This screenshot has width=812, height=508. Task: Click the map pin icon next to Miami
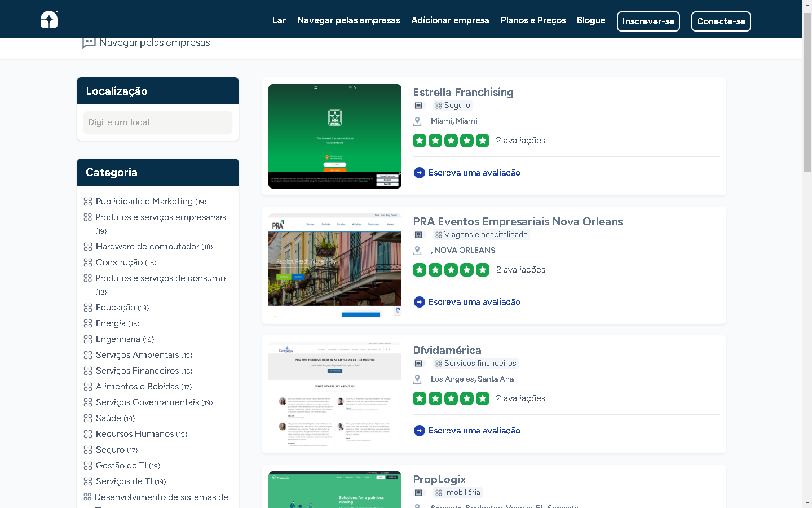click(417, 121)
